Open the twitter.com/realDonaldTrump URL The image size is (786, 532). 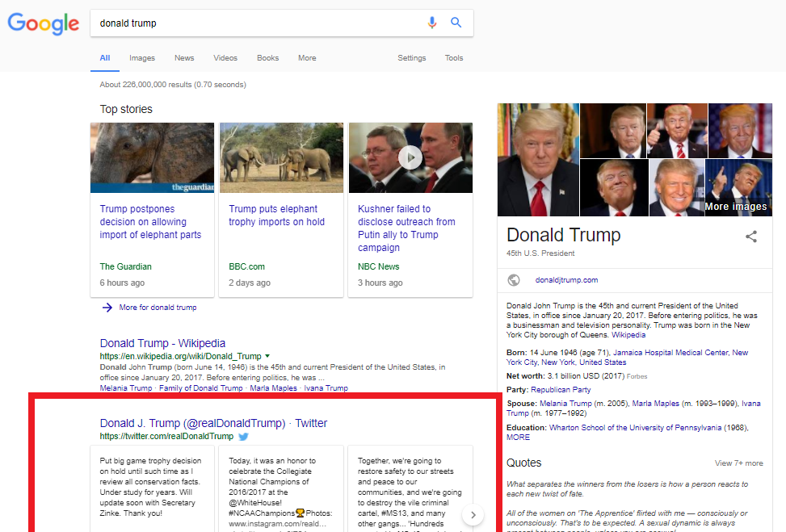click(166, 436)
